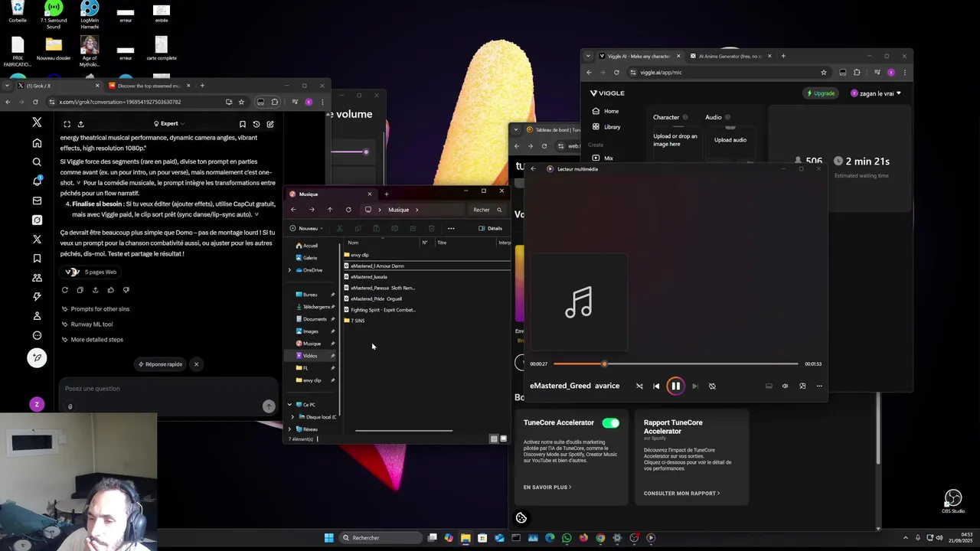This screenshot has width=980, height=551.
Task: Open the zagan le vrai account dropdown
Action: [876, 93]
